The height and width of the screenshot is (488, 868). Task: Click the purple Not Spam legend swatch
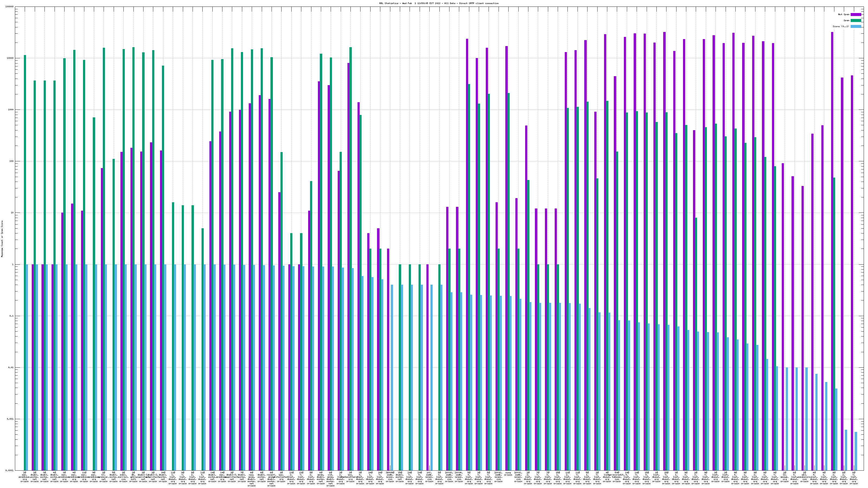[856, 14]
